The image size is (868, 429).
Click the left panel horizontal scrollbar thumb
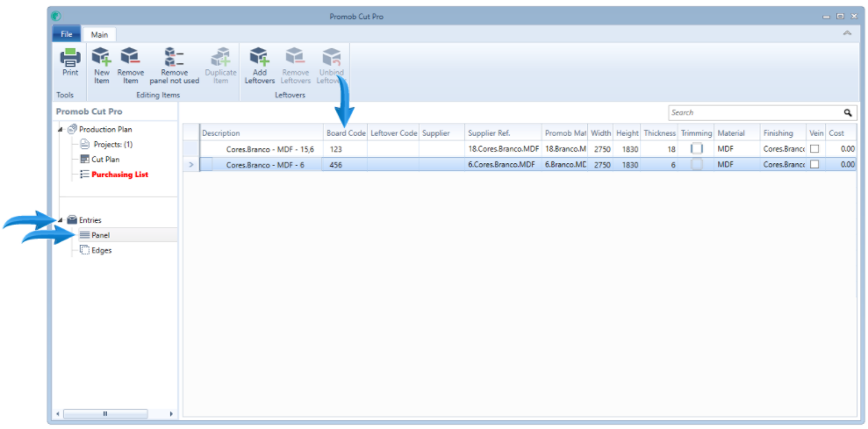tap(105, 413)
